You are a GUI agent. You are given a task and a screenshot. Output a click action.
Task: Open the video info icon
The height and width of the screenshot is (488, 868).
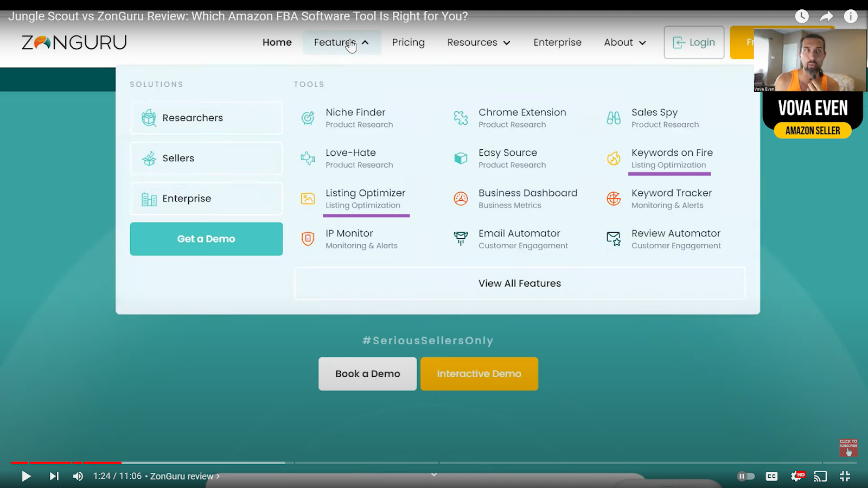click(x=851, y=16)
